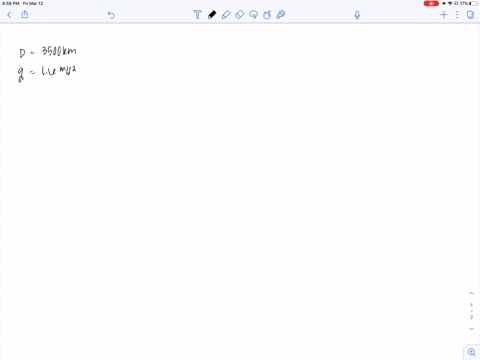Tap the time display 4:58 PM
Viewport: 480px width, 360px height.
(x=10, y=3)
